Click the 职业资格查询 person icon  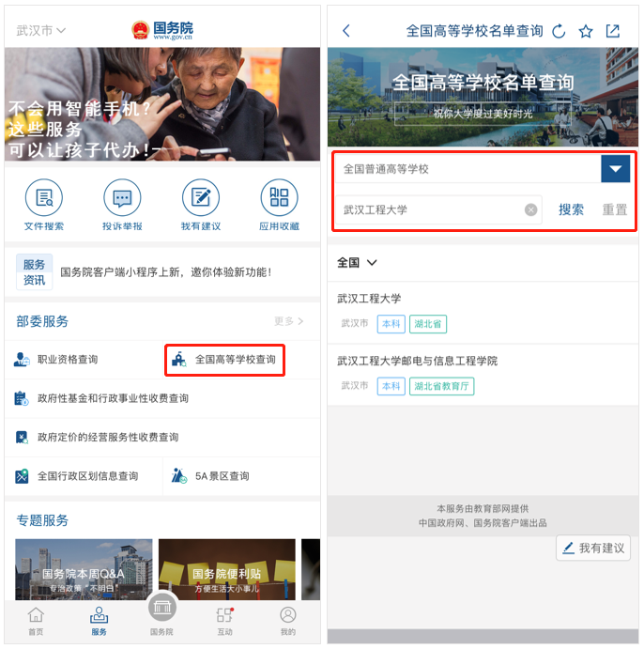pyautogui.click(x=22, y=360)
